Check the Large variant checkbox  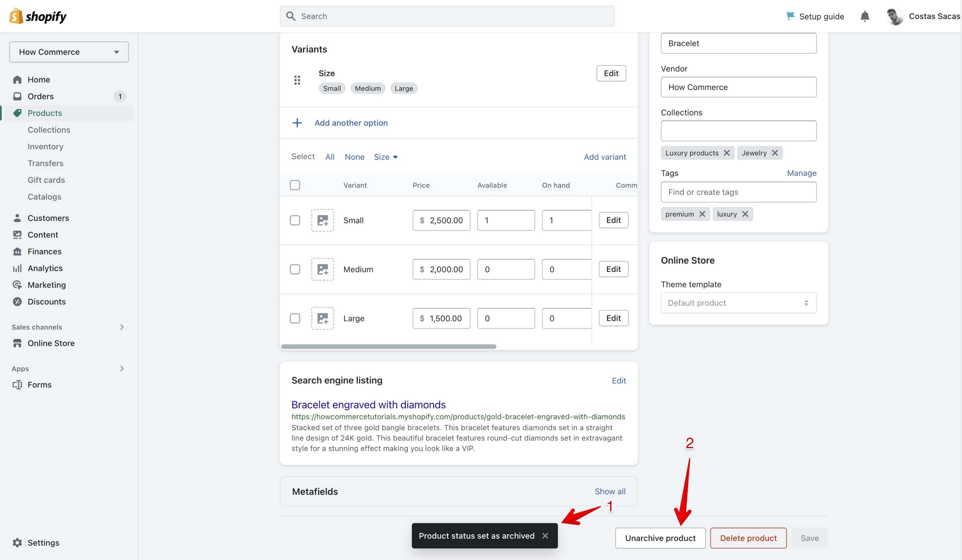[x=295, y=318]
